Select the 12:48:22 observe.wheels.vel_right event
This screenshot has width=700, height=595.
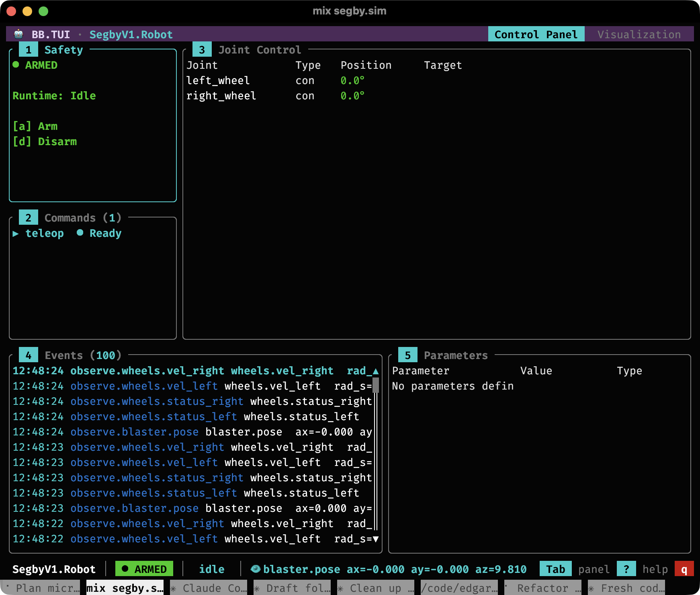point(192,523)
